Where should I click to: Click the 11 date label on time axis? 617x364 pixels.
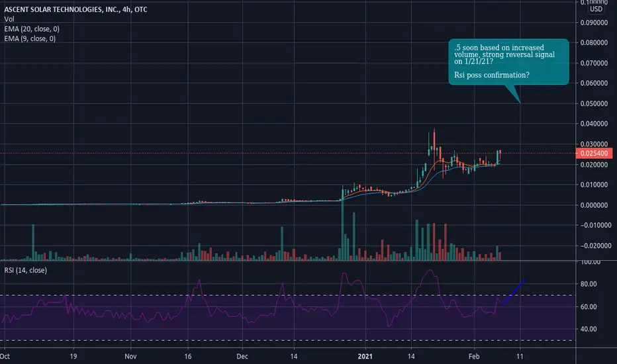[x=520, y=357]
